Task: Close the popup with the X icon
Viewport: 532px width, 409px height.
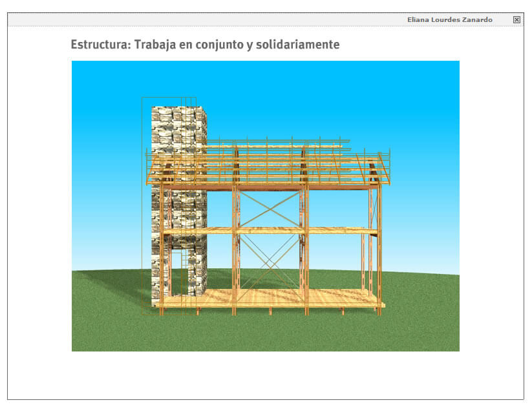Action: coord(516,19)
